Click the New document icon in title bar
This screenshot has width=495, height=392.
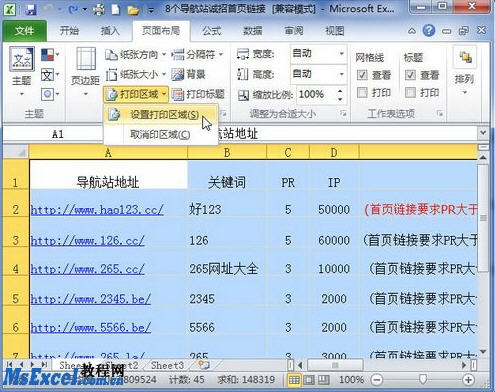tap(116, 9)
